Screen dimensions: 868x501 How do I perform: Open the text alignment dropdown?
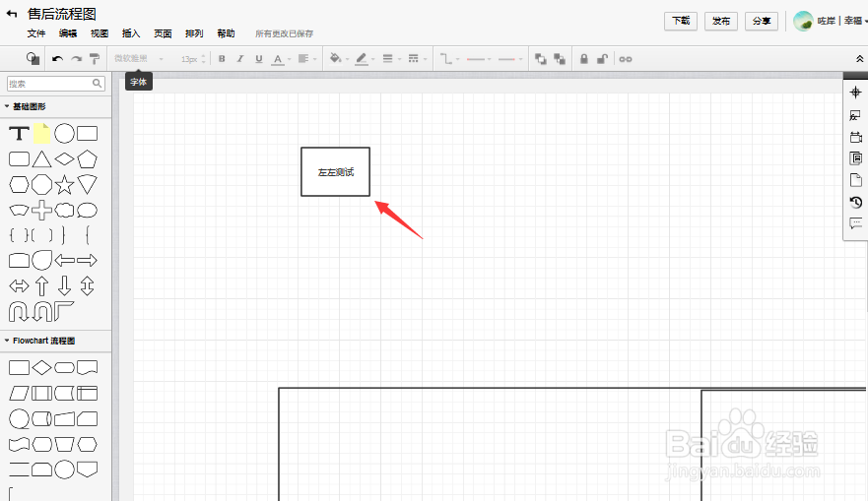click(x=306, y=59)
